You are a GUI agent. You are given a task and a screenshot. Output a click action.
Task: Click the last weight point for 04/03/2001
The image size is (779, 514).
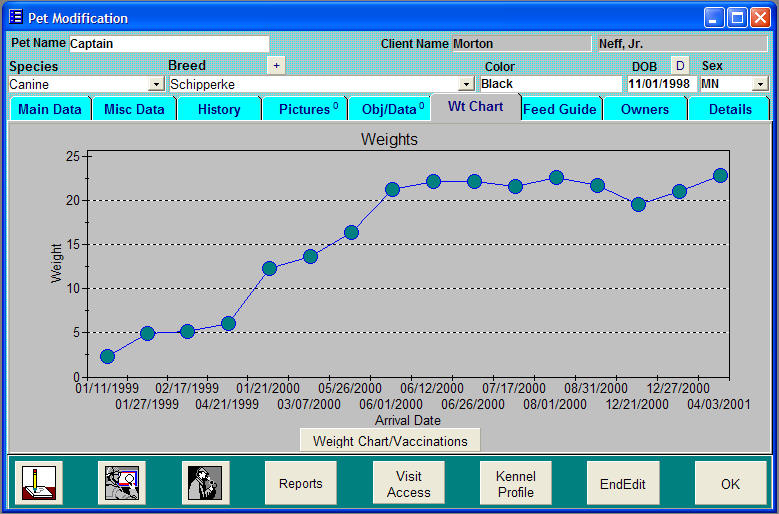[719, 175]
